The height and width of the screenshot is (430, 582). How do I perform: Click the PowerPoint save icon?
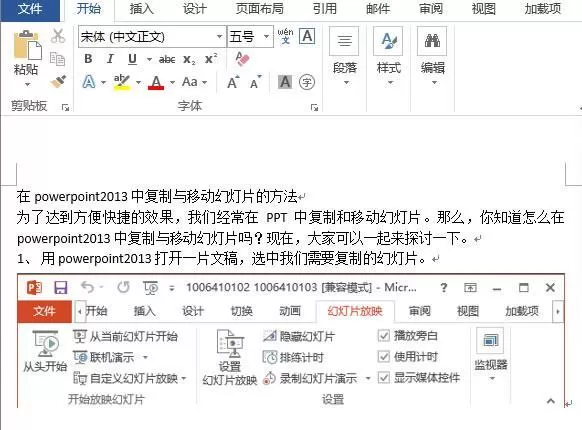pyautogui.click(x=61, y=287)
